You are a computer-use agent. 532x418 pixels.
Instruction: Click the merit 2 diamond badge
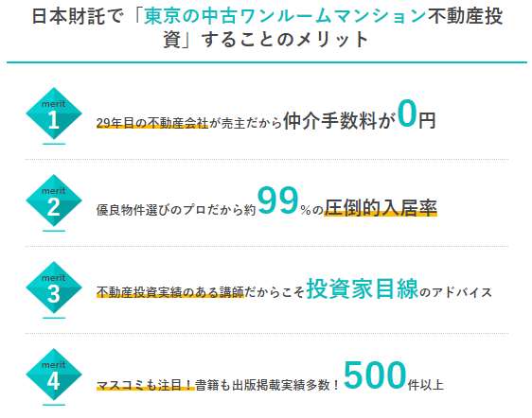tap(54, 200)
